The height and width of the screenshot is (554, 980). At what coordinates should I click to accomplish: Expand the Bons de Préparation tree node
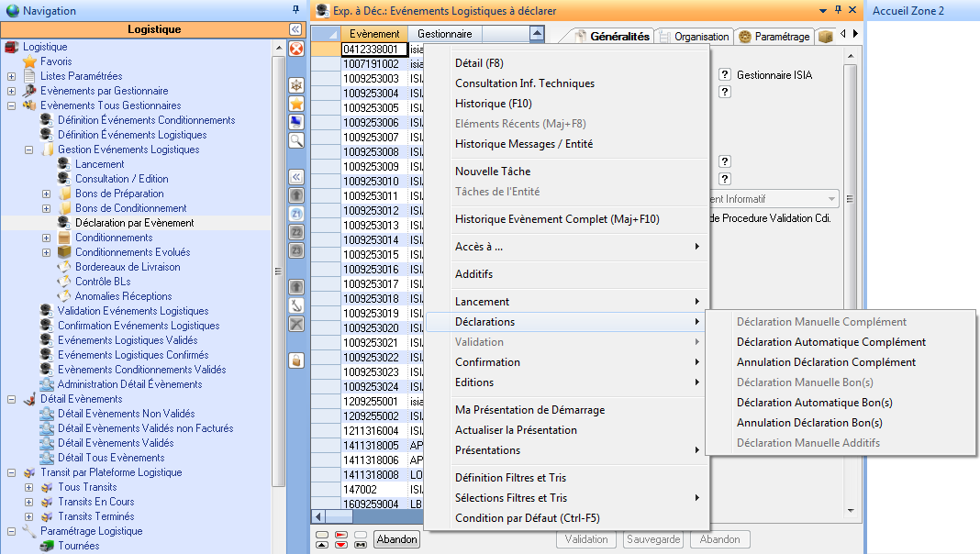click(x=46, y=194)
